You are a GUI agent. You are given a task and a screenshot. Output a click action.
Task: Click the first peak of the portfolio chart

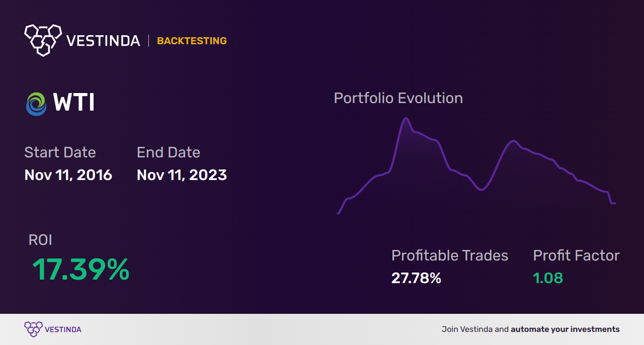(406, 119)
